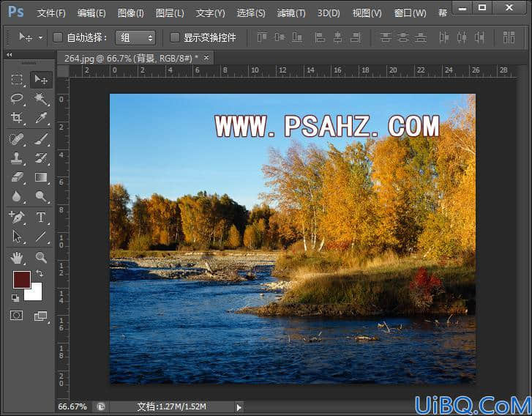Select the Blur tool

(x=17, y=196)
